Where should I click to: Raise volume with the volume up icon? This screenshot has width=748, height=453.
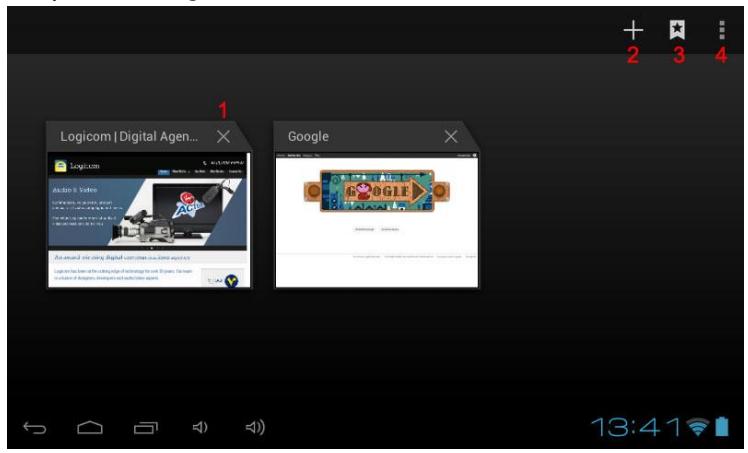click(x=255, y=428)
